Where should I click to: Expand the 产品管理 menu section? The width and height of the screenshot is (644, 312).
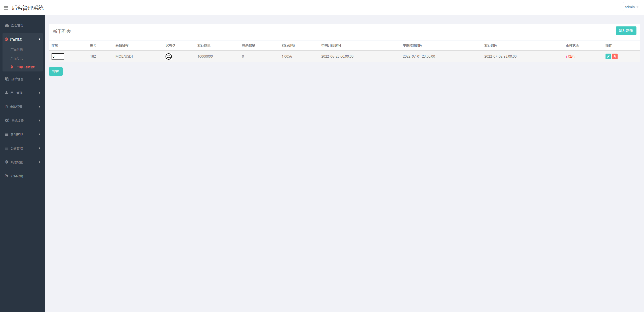tap(23, 39)
